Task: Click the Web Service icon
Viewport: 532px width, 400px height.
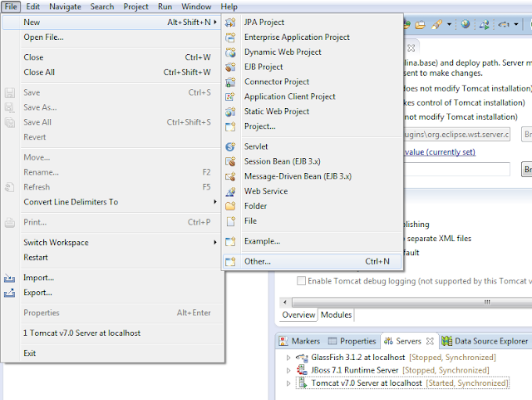Action: coord(230,191)
